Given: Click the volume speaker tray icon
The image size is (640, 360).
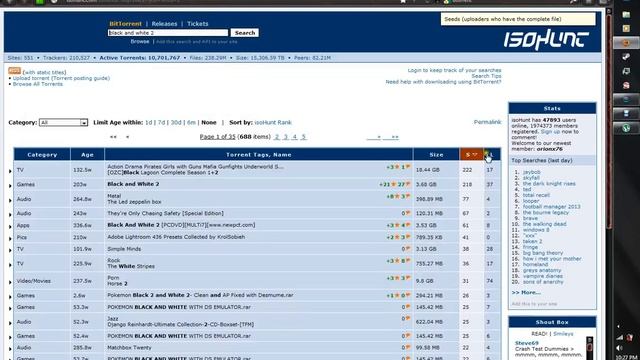Looking at the screenshot, I should click(619, 348).
